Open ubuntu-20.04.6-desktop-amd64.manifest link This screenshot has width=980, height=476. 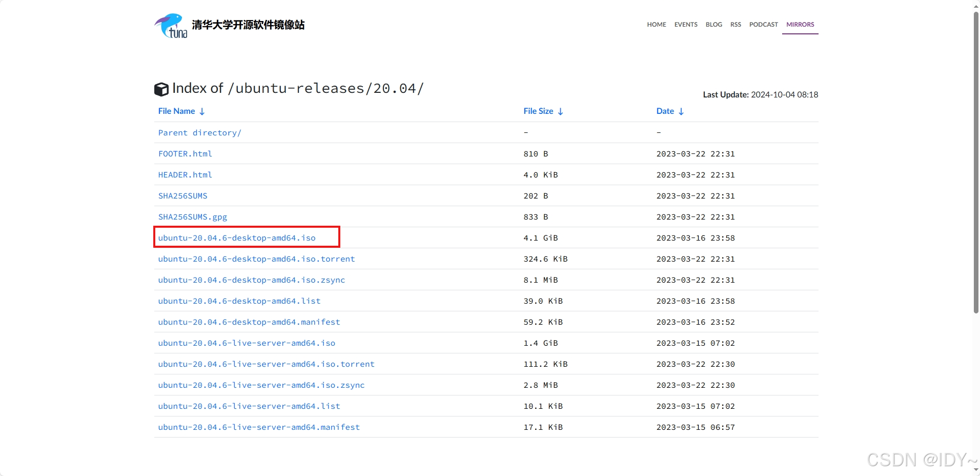pyautogui.click(x=249, y=322)
